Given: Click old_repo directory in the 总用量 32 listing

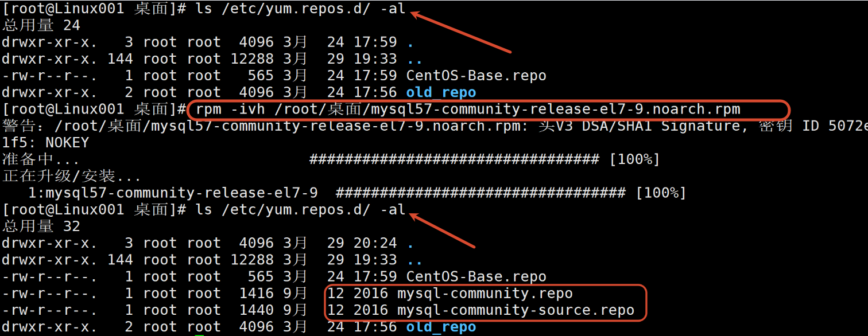Looking at the screenshot, I should point(441,327).
